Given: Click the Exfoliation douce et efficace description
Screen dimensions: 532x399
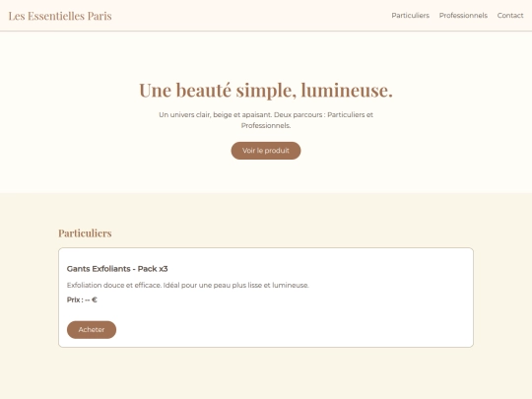Looking at the screenshot, I should click(x=187, y=285).
